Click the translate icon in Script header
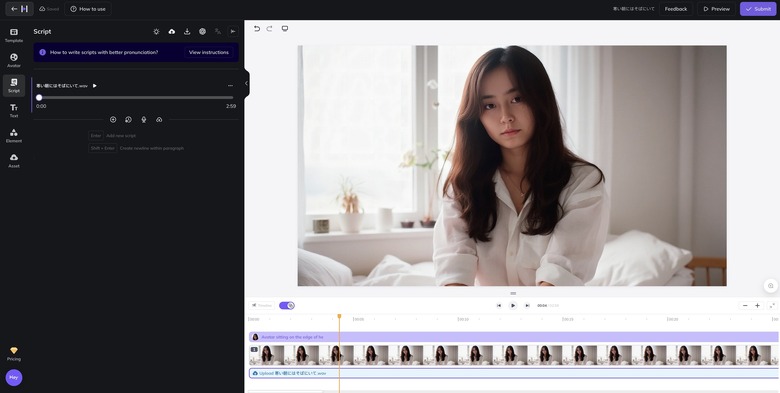 coord(218,31)
